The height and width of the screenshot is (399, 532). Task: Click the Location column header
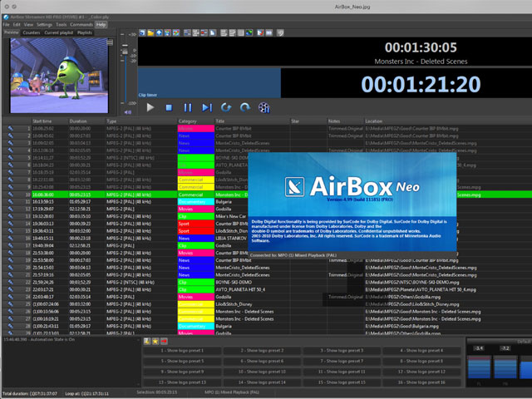point(448,121)
